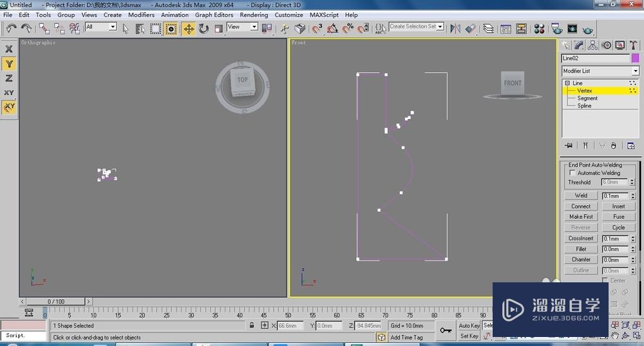Open the Rendering menu
Screen dimensions: 644x346
point(254,15)
